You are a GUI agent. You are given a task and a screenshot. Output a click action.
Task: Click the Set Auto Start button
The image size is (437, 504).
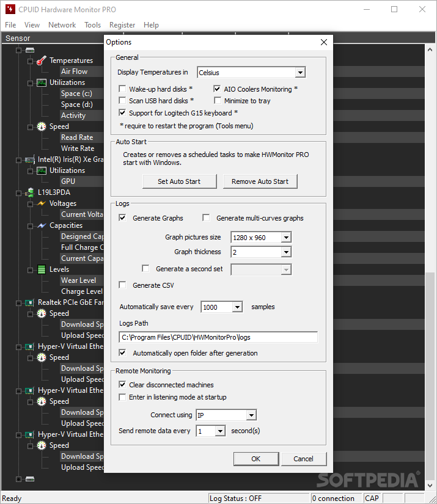(x=179, y=181)
